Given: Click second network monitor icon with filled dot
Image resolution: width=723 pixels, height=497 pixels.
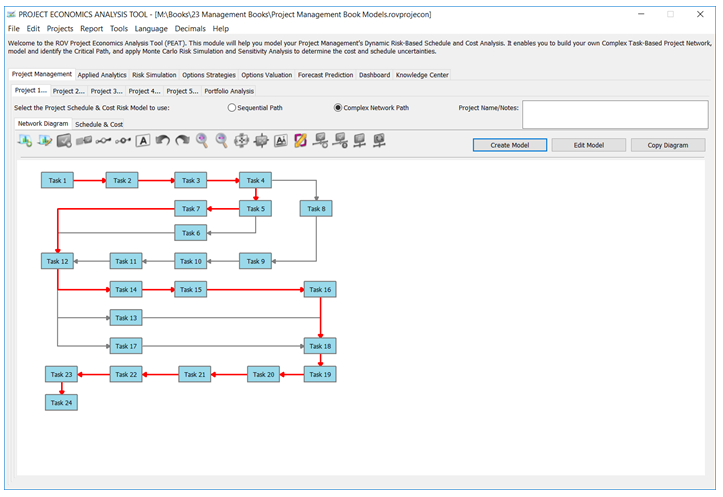Looking at the screenshot, I should [340, 140].
